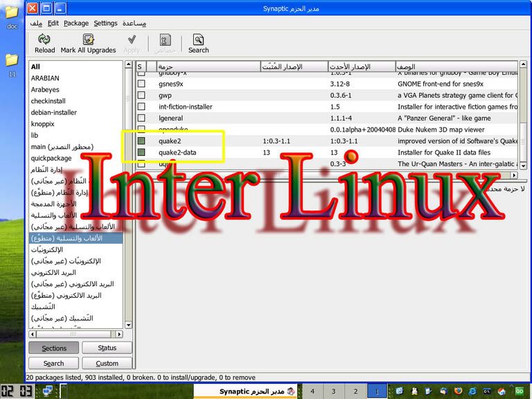Open the terminal icon in the taskbar
This screenshot has width=532, height=399.
[487, 391]
